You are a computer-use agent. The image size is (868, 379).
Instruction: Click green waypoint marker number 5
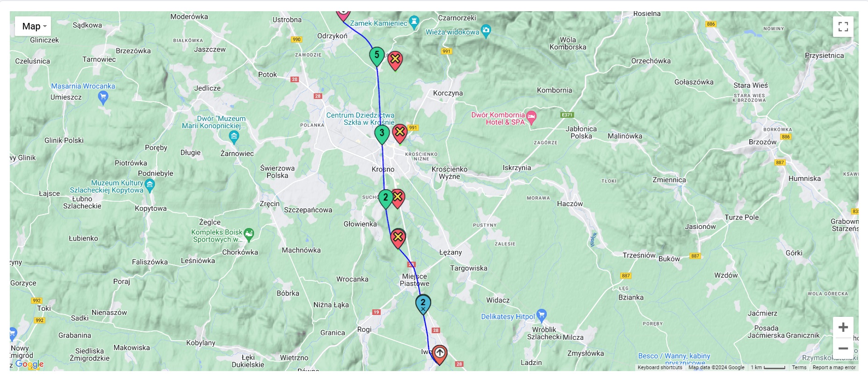coord(376,56)
